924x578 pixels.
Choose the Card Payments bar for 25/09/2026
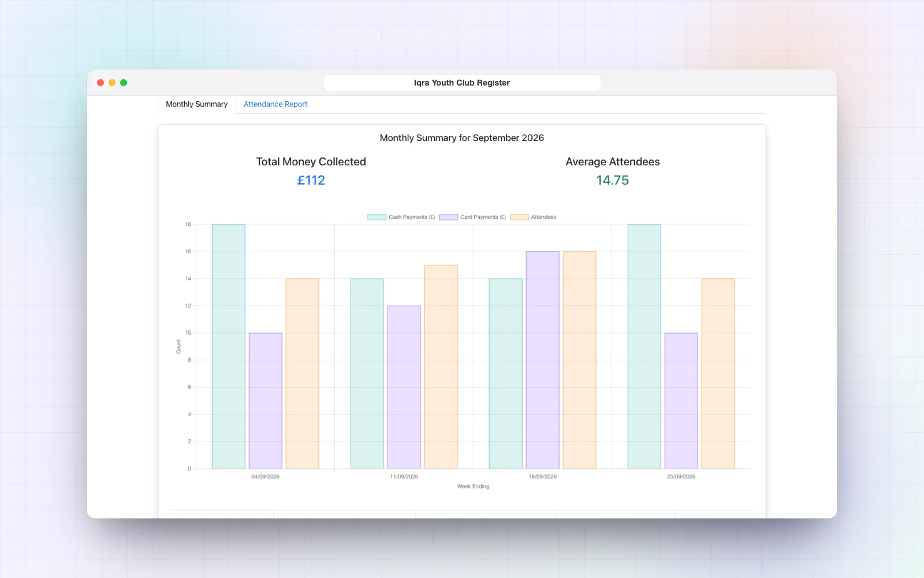(x=681, y=401)
